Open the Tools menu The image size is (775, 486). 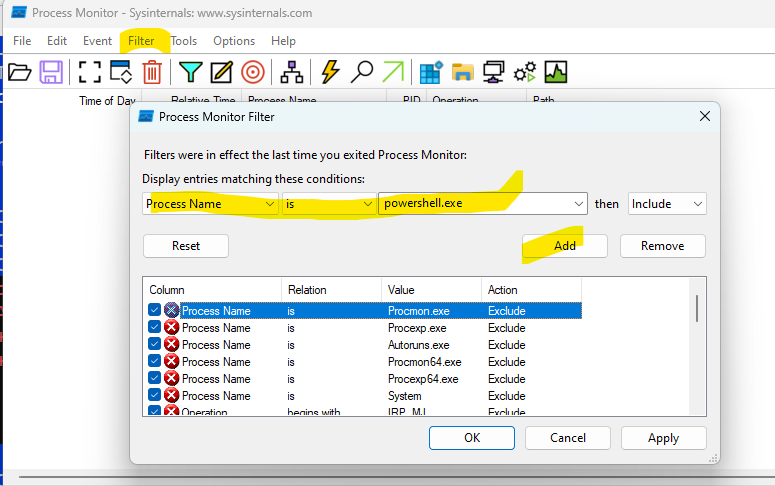(x=184, y=41)
